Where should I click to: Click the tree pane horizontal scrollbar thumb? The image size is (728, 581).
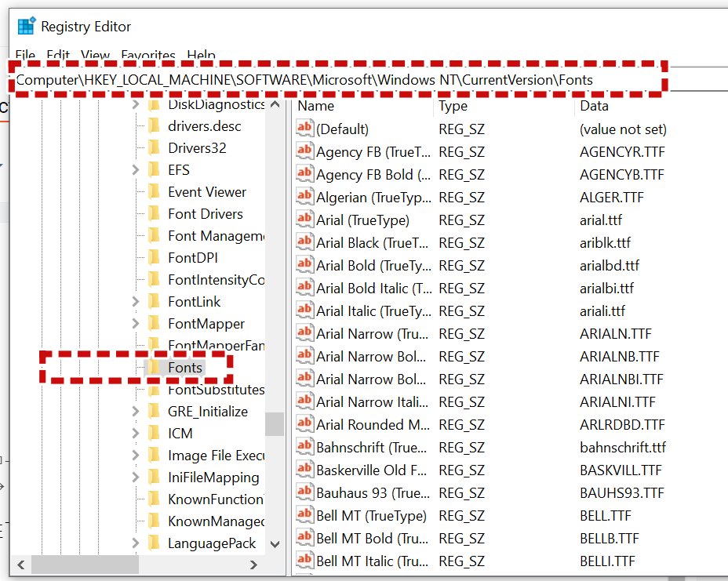click(85, 565)
